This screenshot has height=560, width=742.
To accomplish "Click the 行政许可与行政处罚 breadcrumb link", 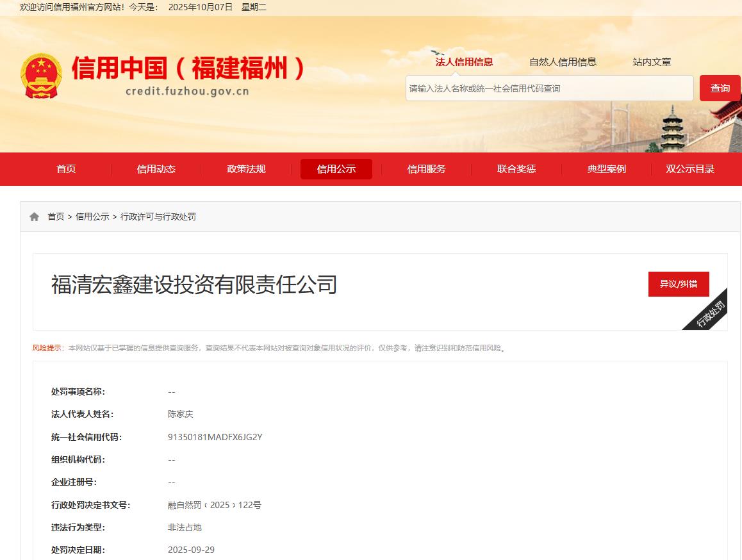I will 158,217.
